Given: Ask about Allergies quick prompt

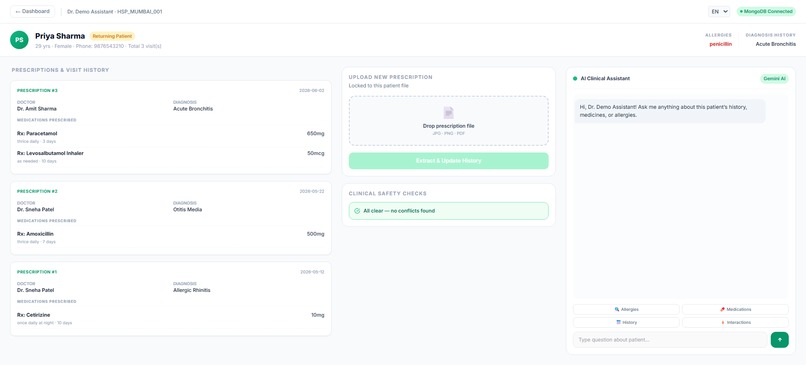Looking at the screenshot, I should [x=626, y=309].
